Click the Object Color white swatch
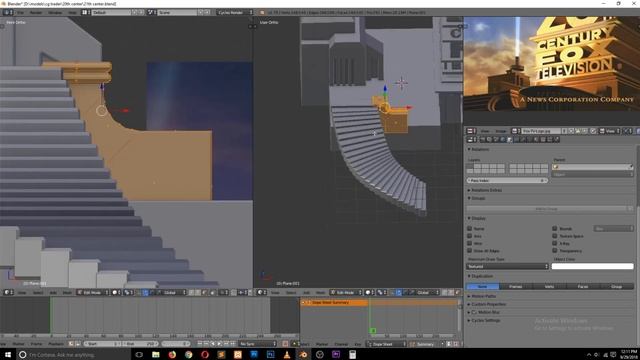 [x=593, y=266]
